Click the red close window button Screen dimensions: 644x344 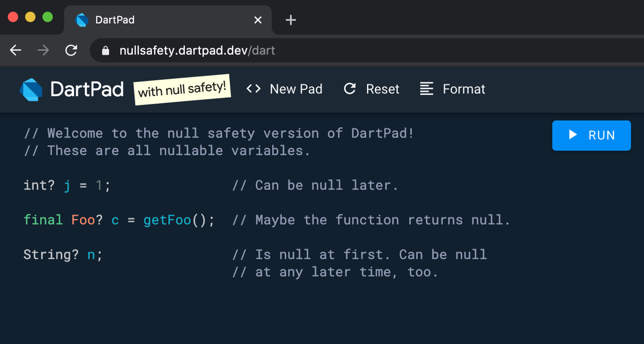(x=13, y=17)
